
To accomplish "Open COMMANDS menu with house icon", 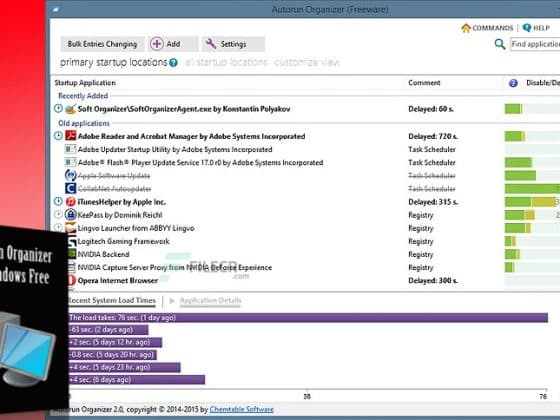I will 487,28.
